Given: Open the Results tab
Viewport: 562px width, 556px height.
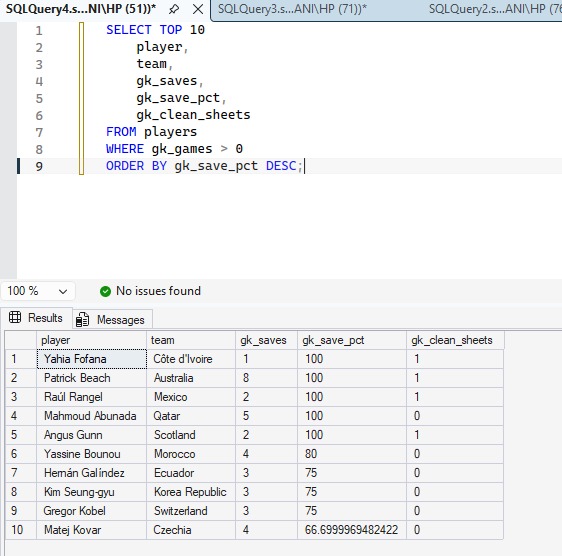Looking at the screenshot, I should [37, 318].
